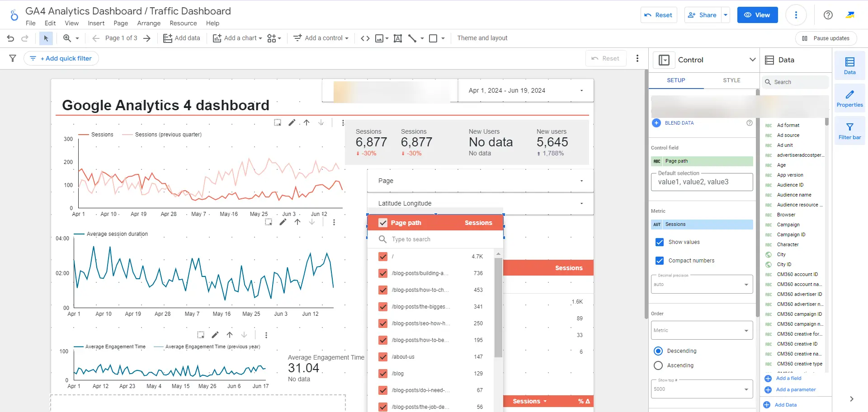868x412 pixels.
Task: Select the rectangle shape tool
Action: click(x=433, y=38)
